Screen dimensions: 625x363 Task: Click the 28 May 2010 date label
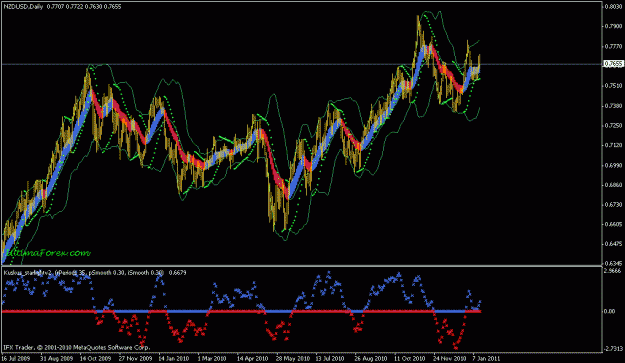pyautogui.click(x=293, y=358)
